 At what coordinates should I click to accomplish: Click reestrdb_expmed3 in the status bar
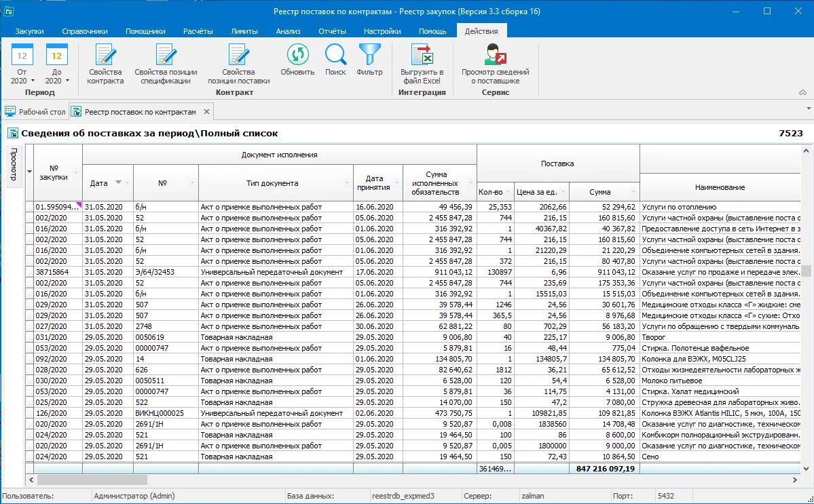pyautogui.click(x=403, y=496)
